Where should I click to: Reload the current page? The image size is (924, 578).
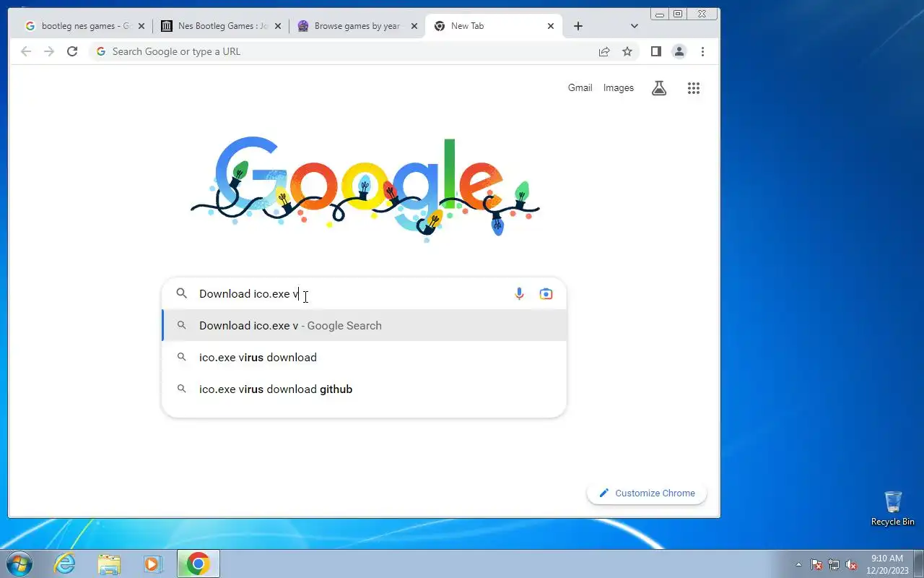pos(72,51)
